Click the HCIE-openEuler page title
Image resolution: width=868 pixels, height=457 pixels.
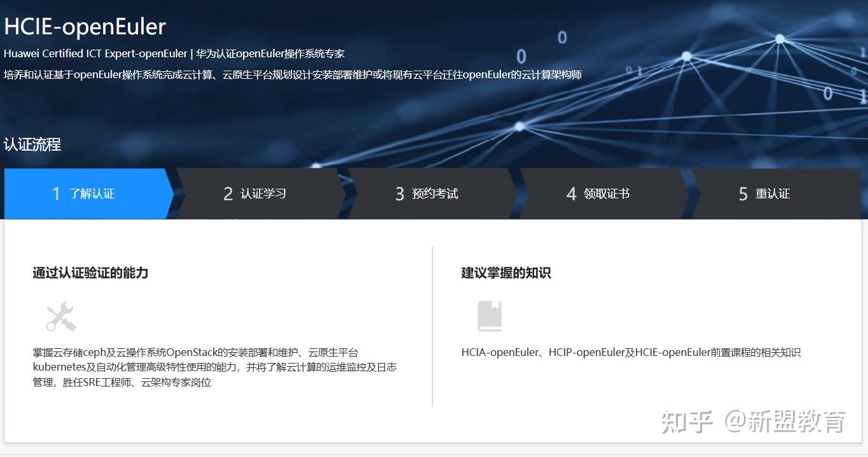click(x=85, y=27)
